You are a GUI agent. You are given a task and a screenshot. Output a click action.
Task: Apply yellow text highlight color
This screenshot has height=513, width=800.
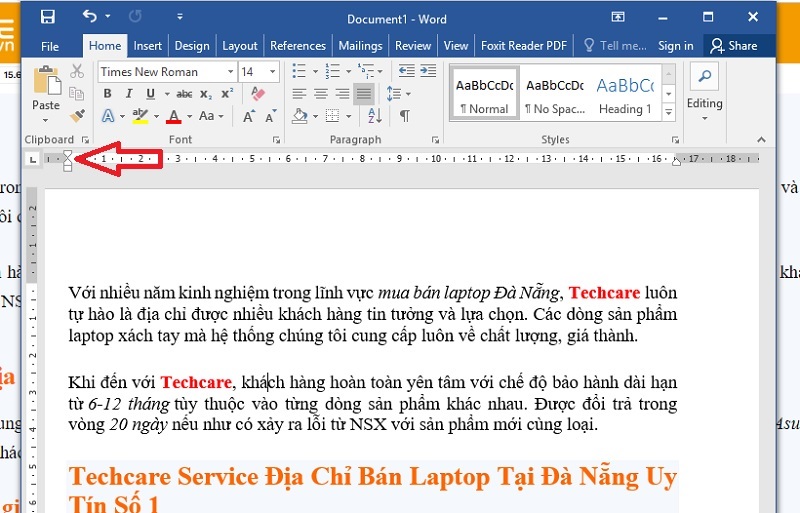(x=140, y=116)
